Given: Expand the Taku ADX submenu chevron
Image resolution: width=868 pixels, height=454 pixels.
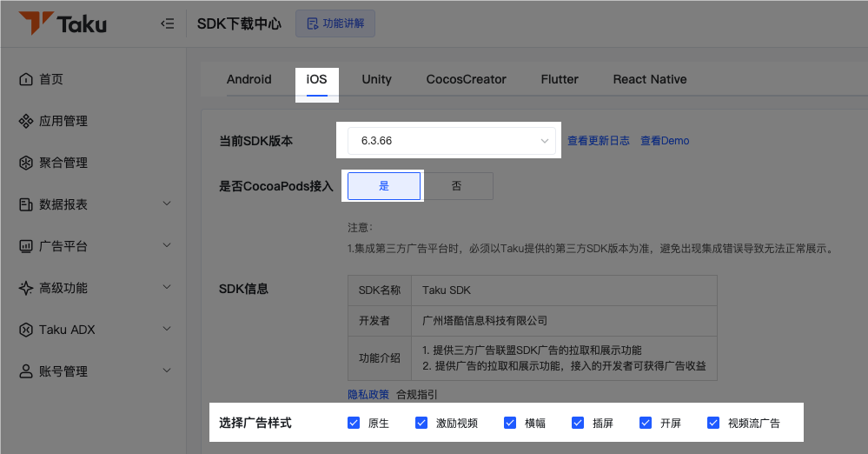Looking at the screenshot, I should 167,329.
